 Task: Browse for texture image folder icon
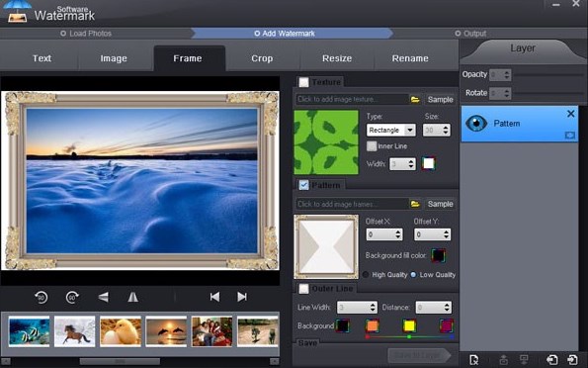click(415, 100)
